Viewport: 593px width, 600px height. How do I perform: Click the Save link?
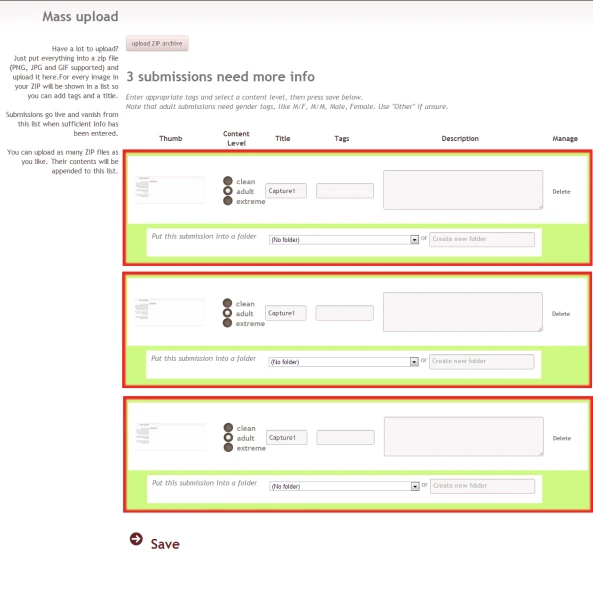pos(165,544)
